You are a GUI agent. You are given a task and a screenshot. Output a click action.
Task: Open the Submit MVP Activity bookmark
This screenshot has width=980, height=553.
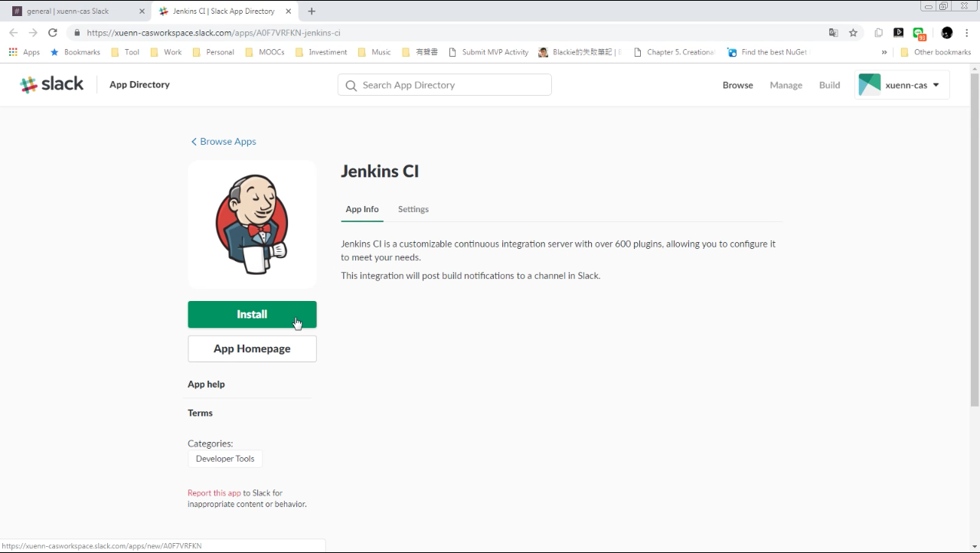point(488,52)
